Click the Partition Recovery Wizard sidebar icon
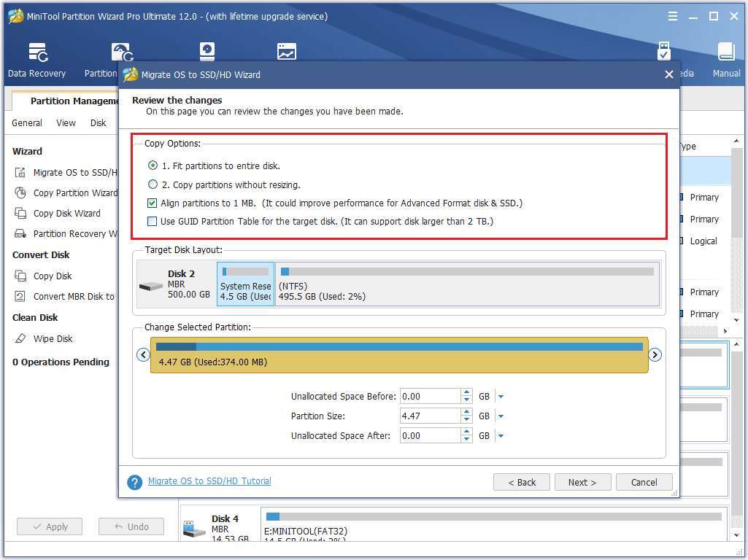 pos(20,233)
